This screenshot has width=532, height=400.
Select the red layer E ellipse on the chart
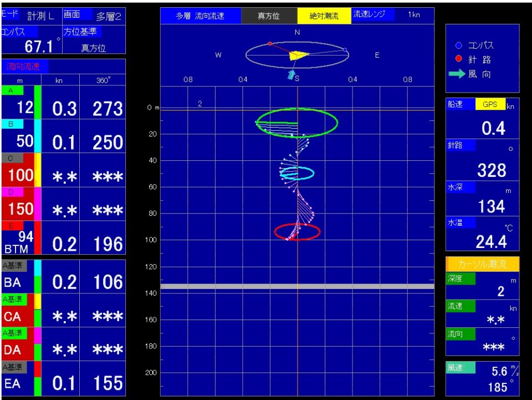tap(297, 232)
